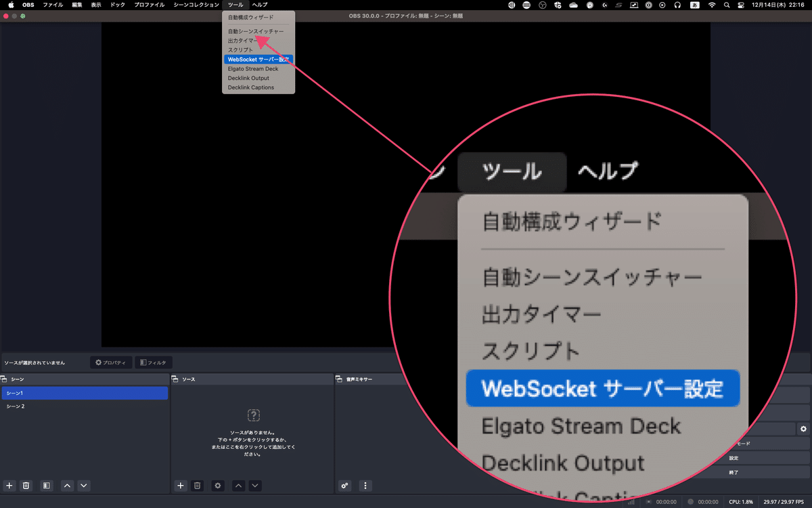Open transition settings gear icon
Image resolution: width=812 pixels, height=508 pixels.
(803, 429)
